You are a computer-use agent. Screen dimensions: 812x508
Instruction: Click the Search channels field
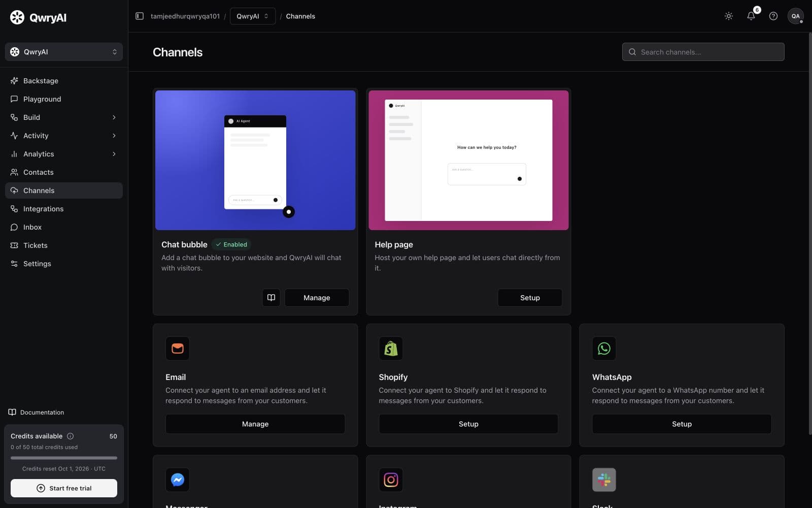click(x=703, y=52)
